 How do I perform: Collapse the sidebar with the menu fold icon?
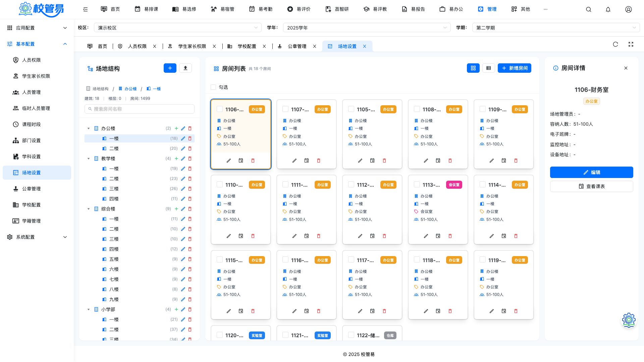pyautogui.click(x=86, y=9)
